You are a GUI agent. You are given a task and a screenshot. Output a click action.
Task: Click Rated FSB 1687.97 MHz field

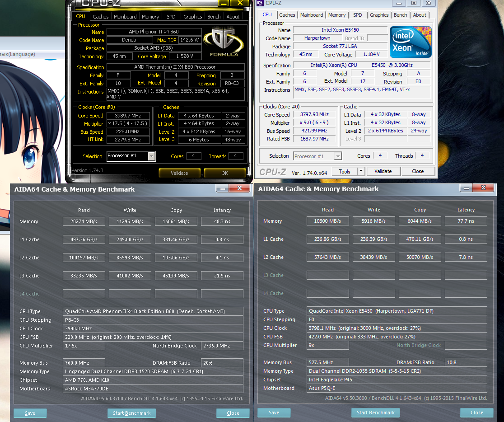coord(314,139)
